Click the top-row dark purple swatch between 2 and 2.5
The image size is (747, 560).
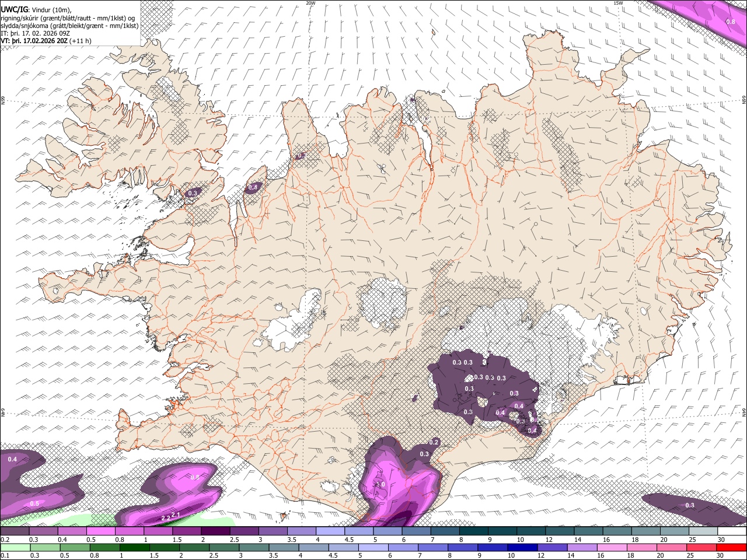[x=215, y=531]
